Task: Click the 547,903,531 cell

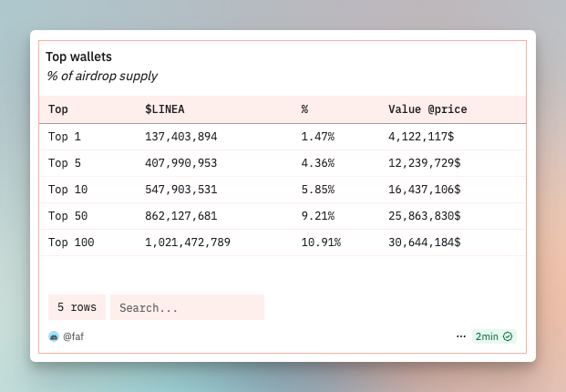Action: pos(180,190)
